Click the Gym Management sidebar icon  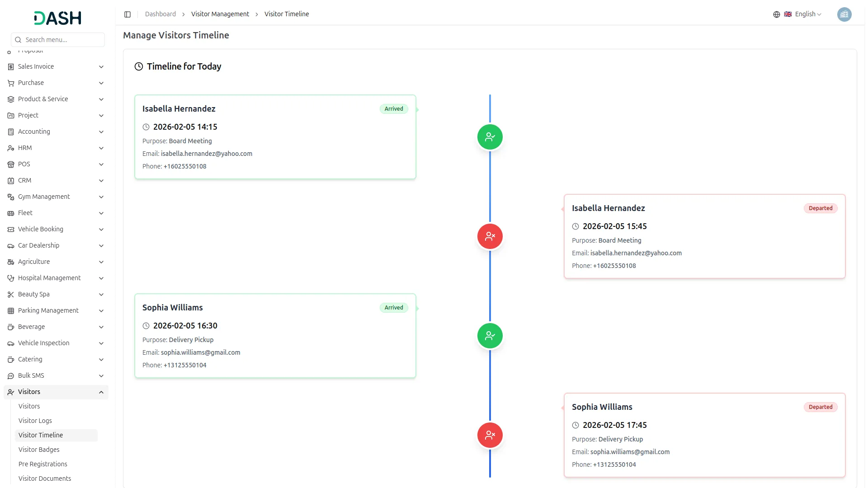click(11, 197)
